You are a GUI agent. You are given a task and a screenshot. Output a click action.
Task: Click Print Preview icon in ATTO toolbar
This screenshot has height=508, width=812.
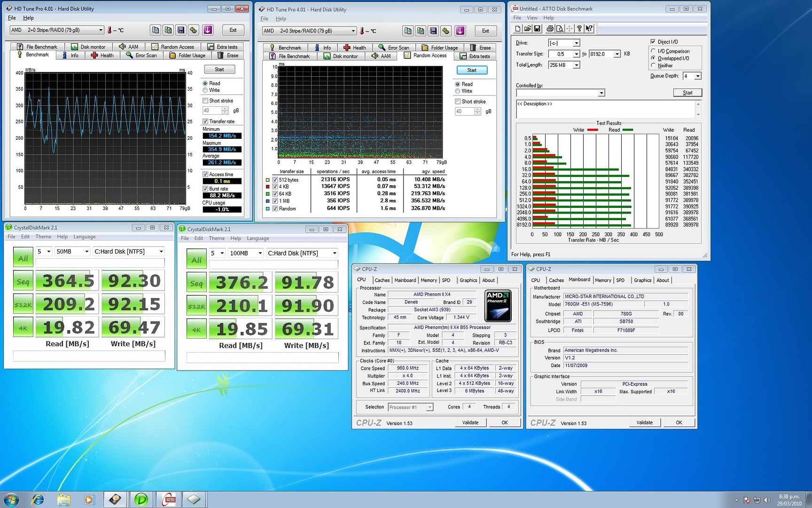click(560, 29)
